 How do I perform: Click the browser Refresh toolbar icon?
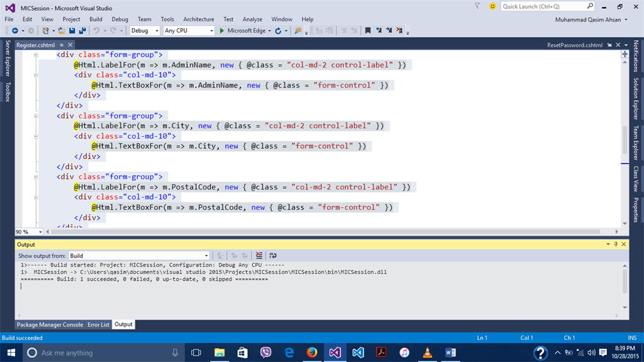[x=278, y=30]
